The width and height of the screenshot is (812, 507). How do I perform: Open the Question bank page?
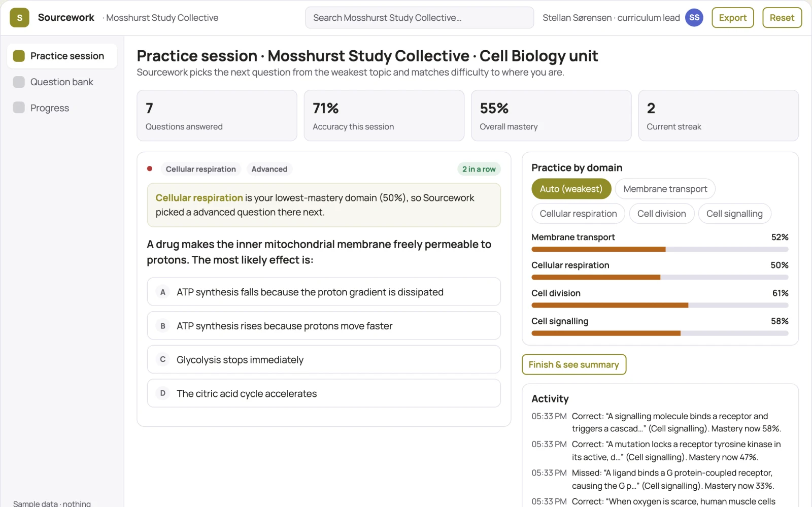tap(62, 82)
